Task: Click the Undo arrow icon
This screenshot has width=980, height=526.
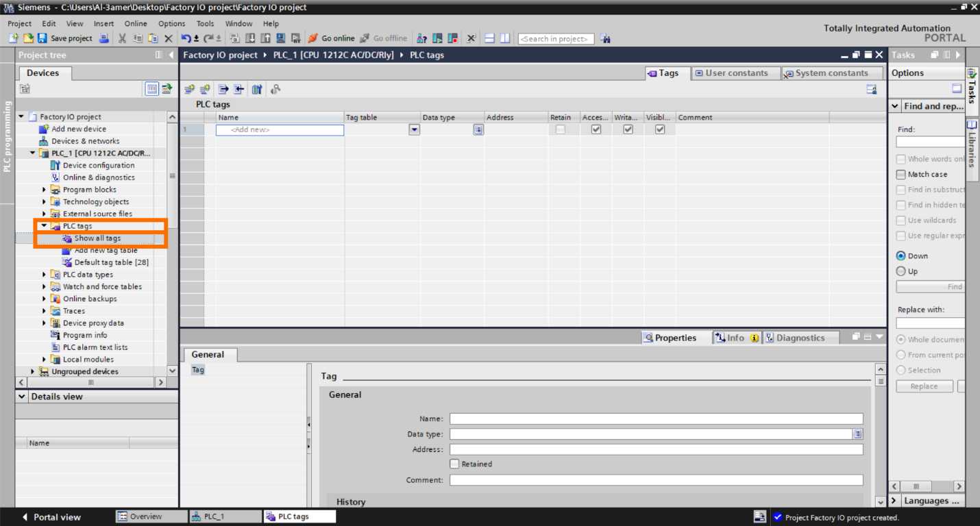Action: point(186,38)
